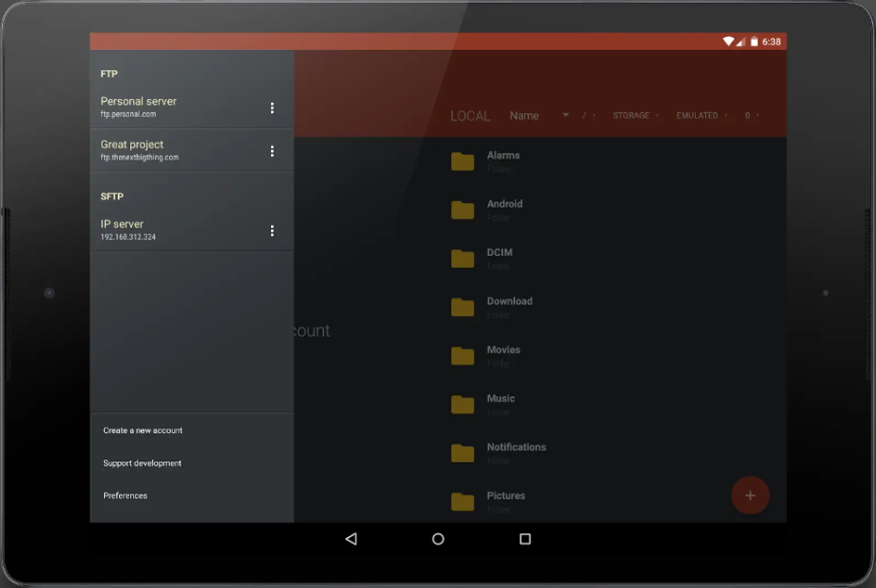Open the Music folder icon

[x=463, y=404]
